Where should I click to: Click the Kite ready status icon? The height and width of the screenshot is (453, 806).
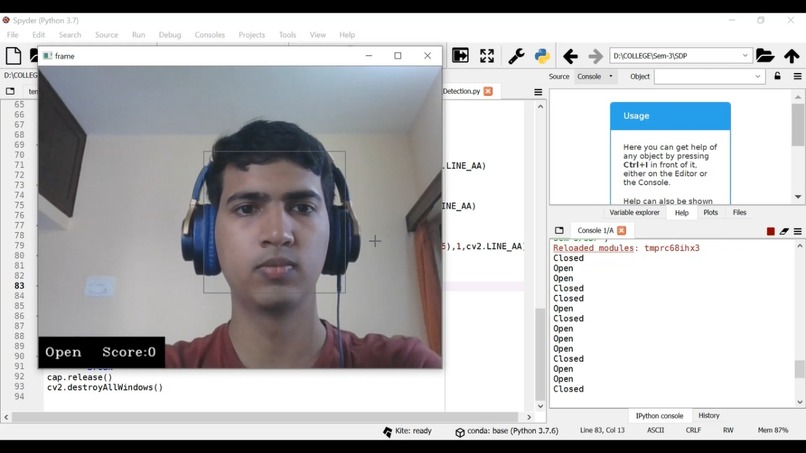click(x=388, y=431)
